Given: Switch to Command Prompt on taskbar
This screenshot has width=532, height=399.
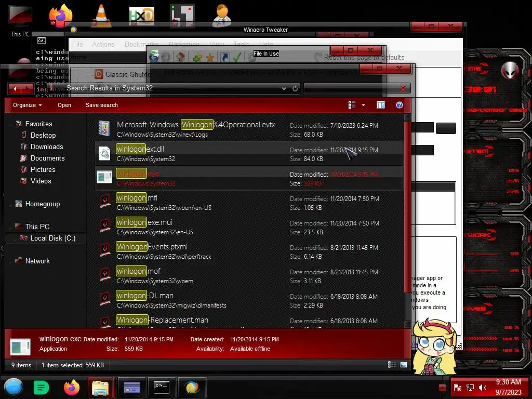Looking at the screenshot, I should pos(162,387).
